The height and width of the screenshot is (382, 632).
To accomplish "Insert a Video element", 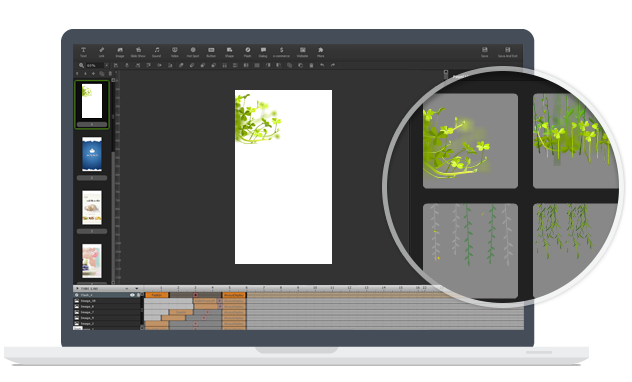I will point(175,52).
